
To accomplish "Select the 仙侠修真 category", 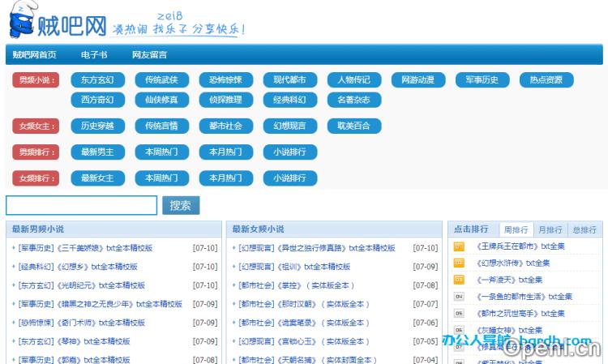I will pyautogui.click(x=161, y=100).
